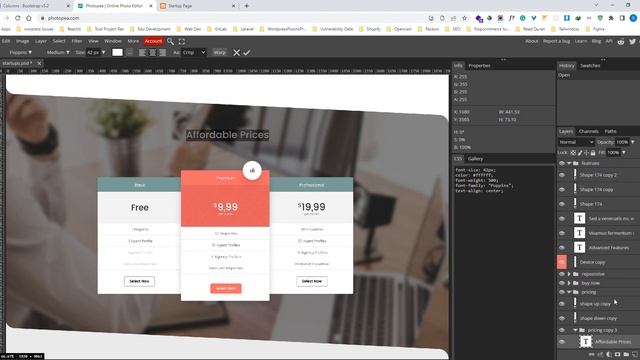Viewport: 640px width, 360px height.
Task: Open Normal blend mode dropdown
Action: point(576,142)
